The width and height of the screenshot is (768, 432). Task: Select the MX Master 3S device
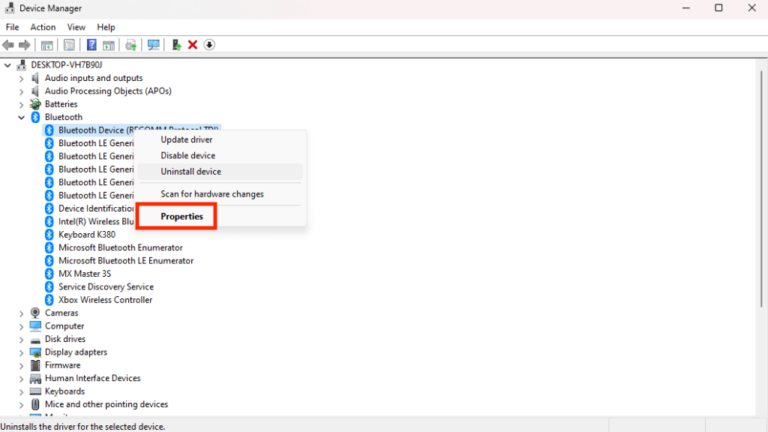pos(85,274)
